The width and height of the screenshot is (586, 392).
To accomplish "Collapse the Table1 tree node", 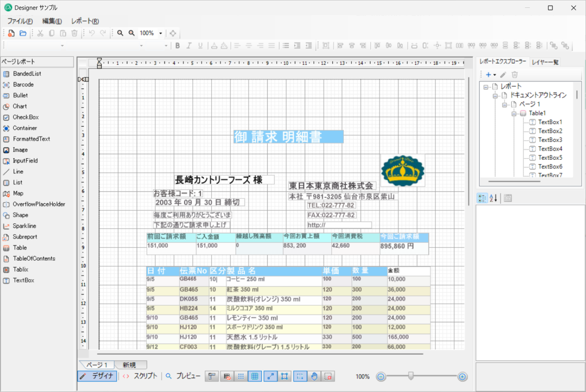I will click(x=514, y=114).
